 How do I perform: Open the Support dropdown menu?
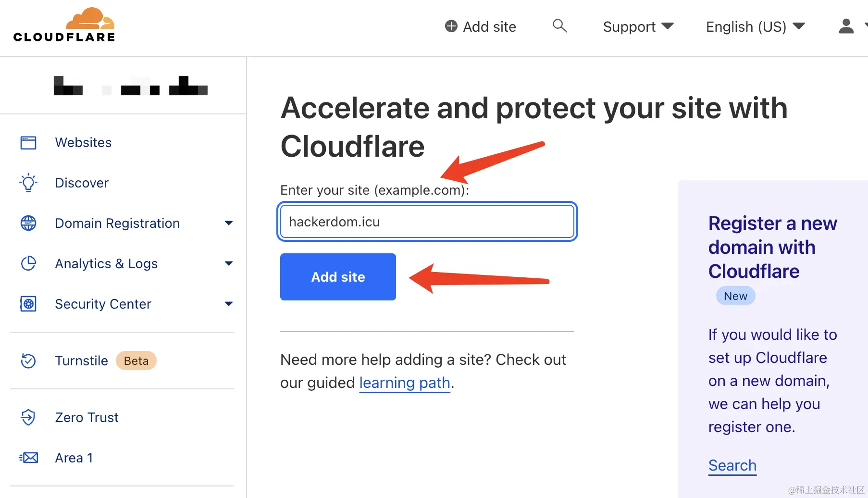click(x=638, y=27)
